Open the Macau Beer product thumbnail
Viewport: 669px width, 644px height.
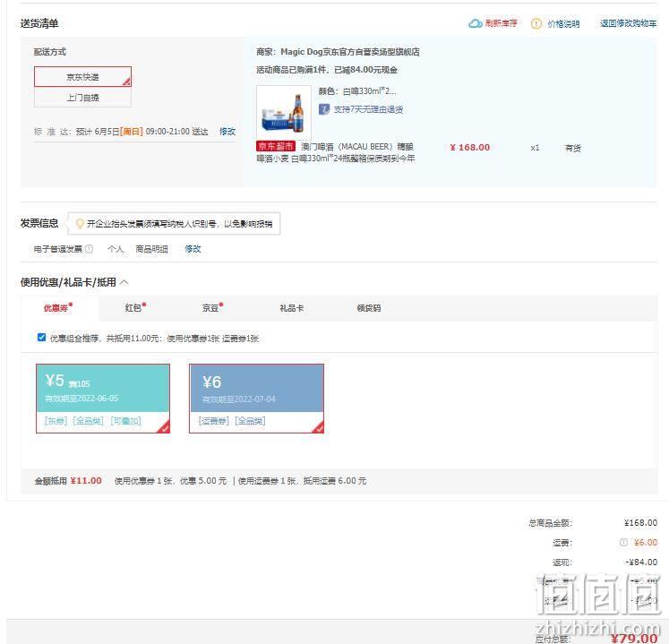click(x=284, y=112)
